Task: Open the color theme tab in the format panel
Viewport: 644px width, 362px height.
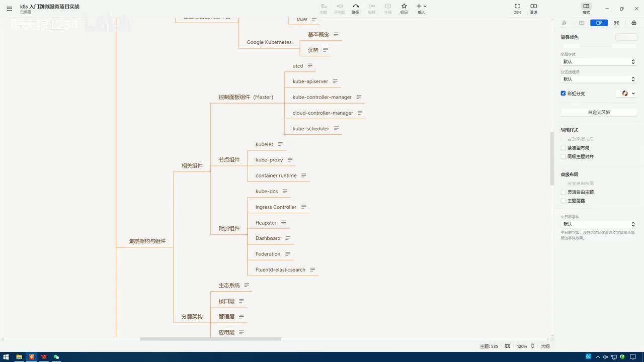Action: pyautogui.click(x=633, y=23)
